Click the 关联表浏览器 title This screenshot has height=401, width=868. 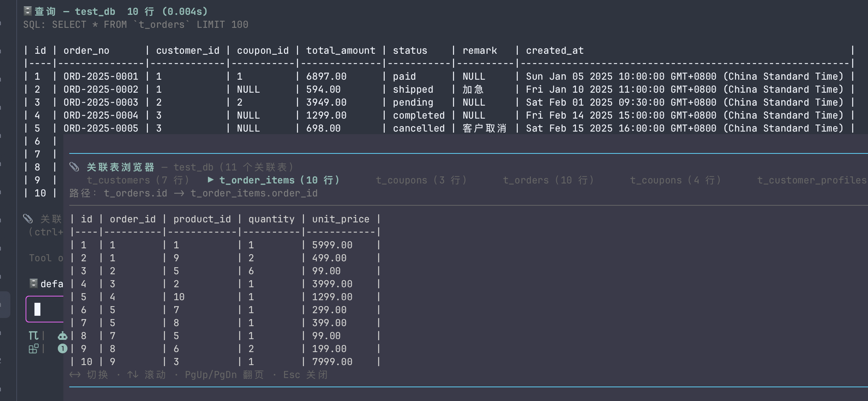coord(120,167)
